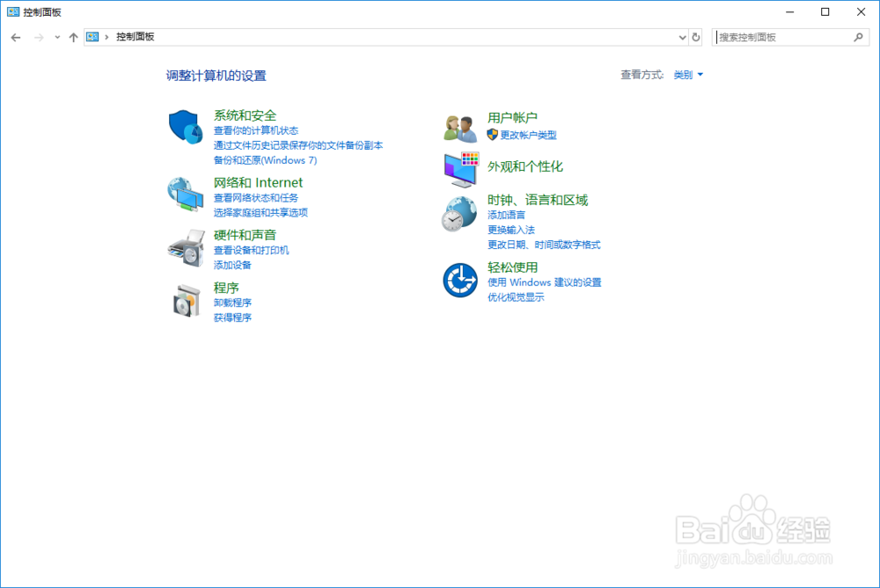Click the Clock, Language and Region globe icon
This screenshot has width=880, height=588.
[459, 213]
